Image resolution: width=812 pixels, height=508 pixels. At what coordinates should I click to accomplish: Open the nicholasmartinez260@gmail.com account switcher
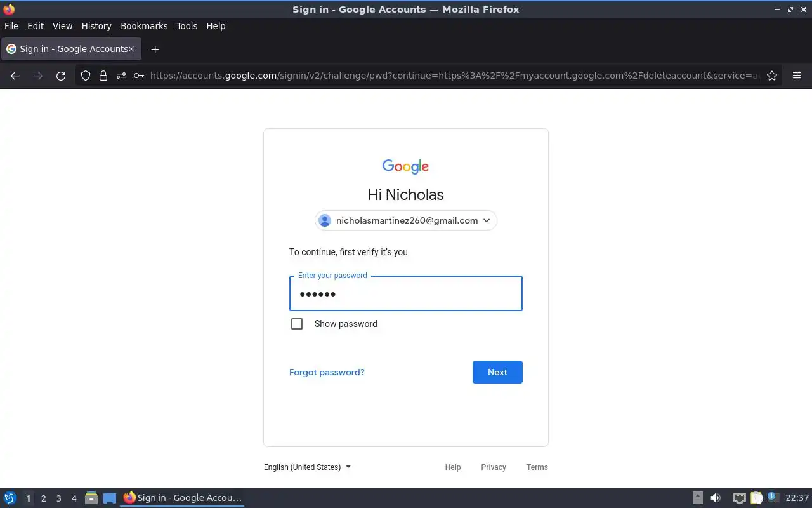406,220
